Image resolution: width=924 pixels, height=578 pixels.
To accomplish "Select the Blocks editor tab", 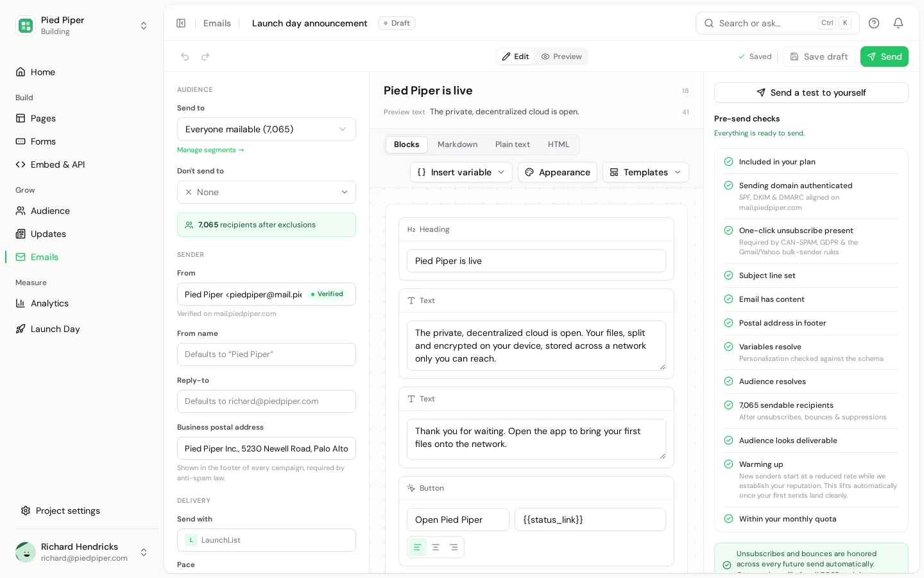I will point(407,144).
